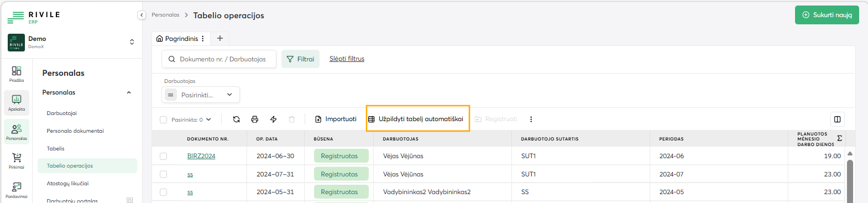
Task: Click the Slėpti filtrus link
Action: point(347,59)
